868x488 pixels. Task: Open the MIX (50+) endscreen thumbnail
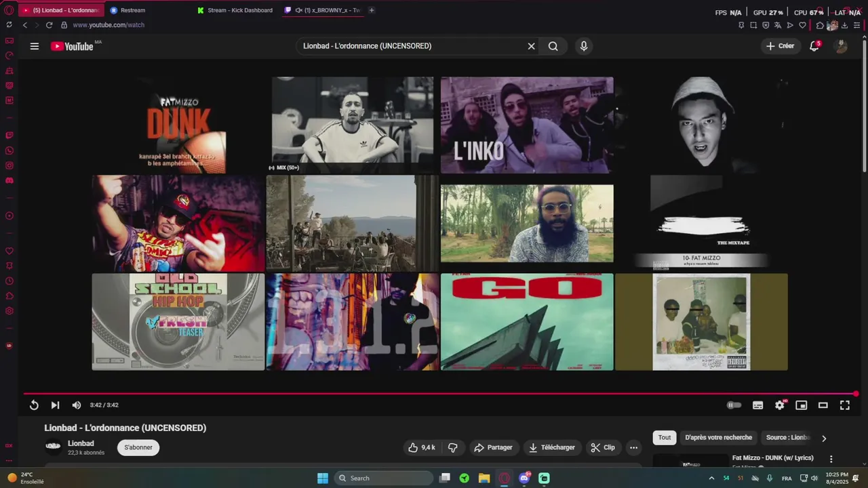coord(353,125)
